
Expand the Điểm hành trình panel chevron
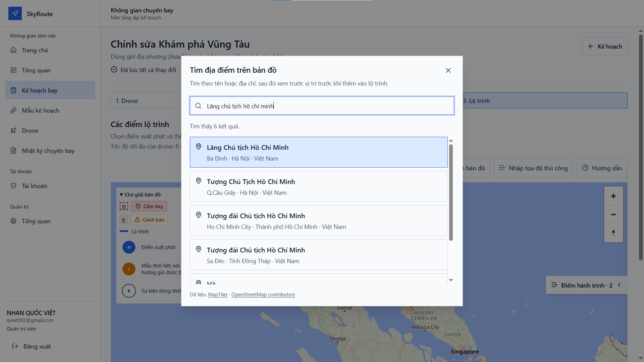click(619, 285)
